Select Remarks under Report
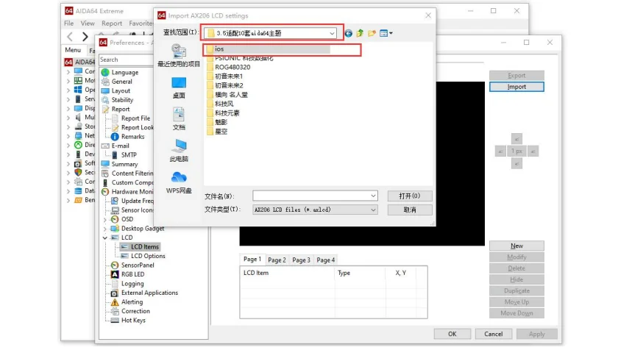Image resolution: width=632 pixels, height=364 pixels. coord(132,137)
